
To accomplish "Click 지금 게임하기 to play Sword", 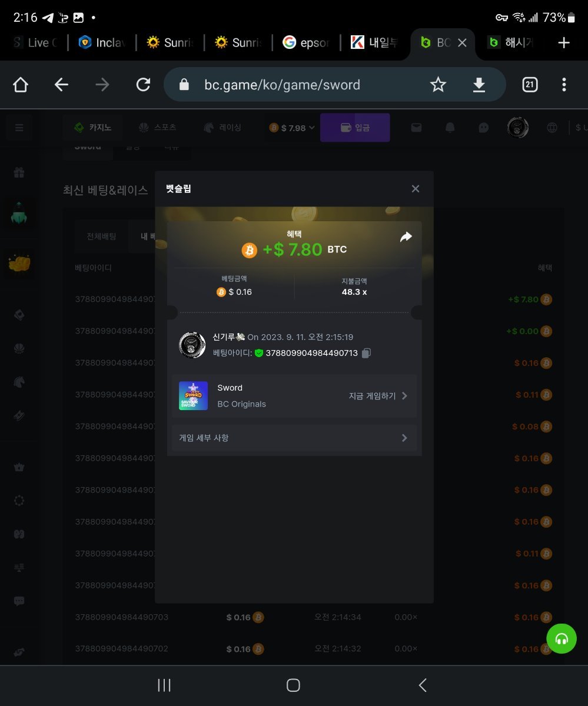I will point(378,396).
